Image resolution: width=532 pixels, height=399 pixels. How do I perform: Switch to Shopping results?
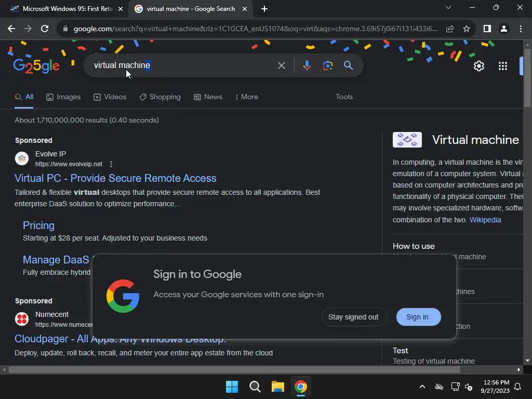point(160,97)
